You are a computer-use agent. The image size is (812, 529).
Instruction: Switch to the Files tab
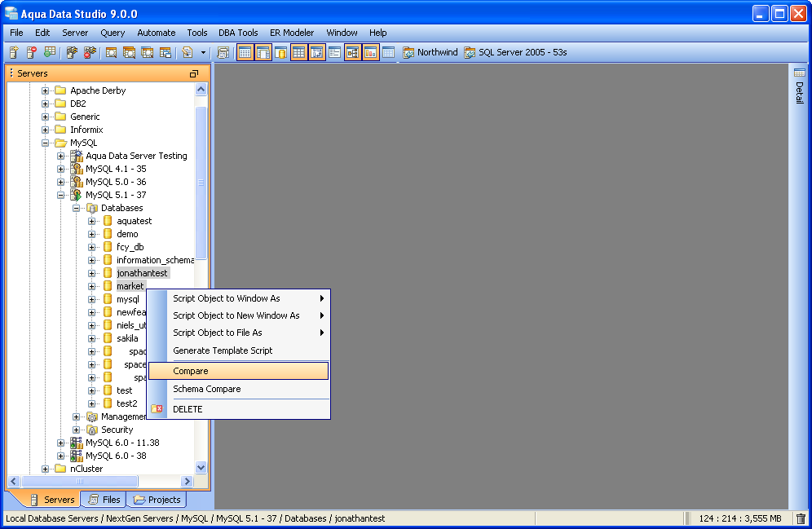(x=105, y=500)
